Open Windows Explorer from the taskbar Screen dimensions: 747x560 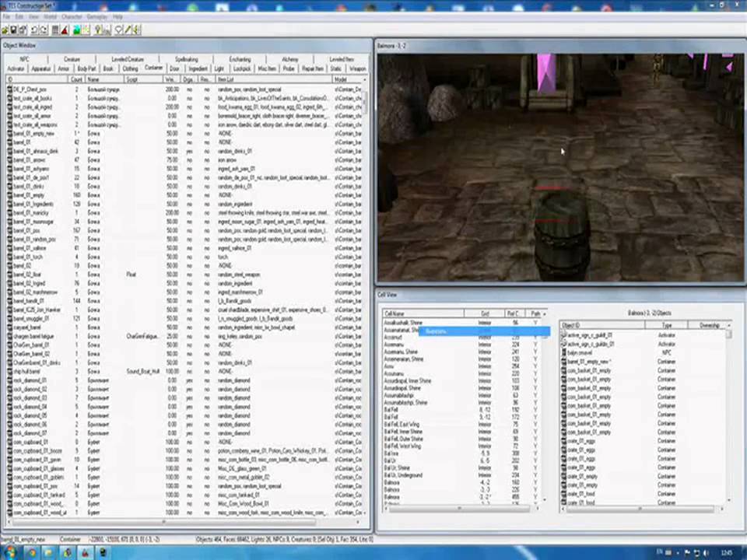coord(49,553)
